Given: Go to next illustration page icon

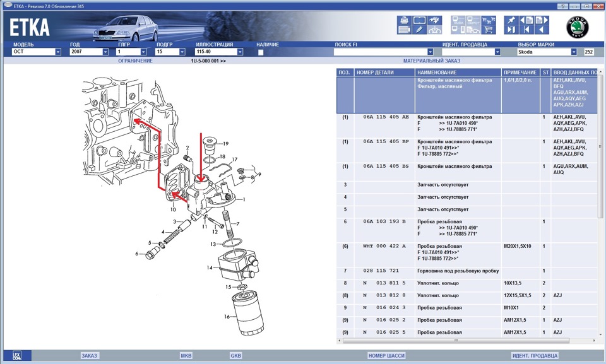Looking at the screenshot, I should (x=542, y=20).
